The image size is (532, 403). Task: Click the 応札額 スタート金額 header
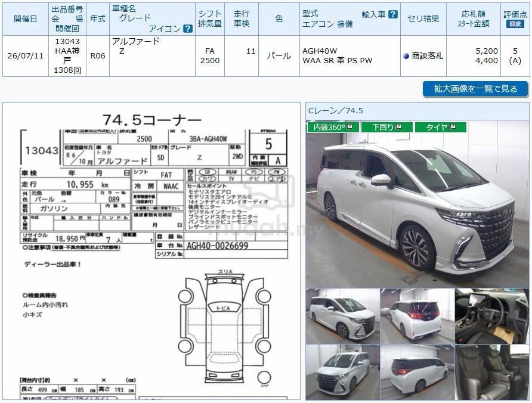click(x=474, y=19)
